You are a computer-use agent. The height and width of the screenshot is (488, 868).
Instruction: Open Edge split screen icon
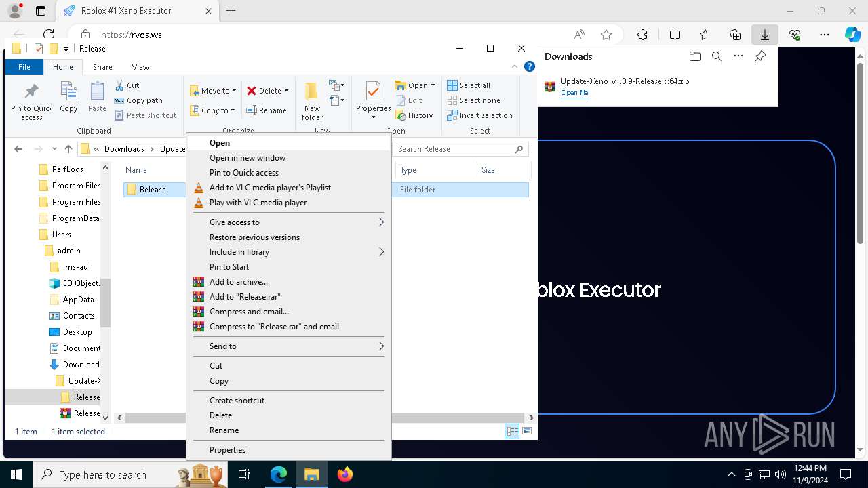click(675, 35)
